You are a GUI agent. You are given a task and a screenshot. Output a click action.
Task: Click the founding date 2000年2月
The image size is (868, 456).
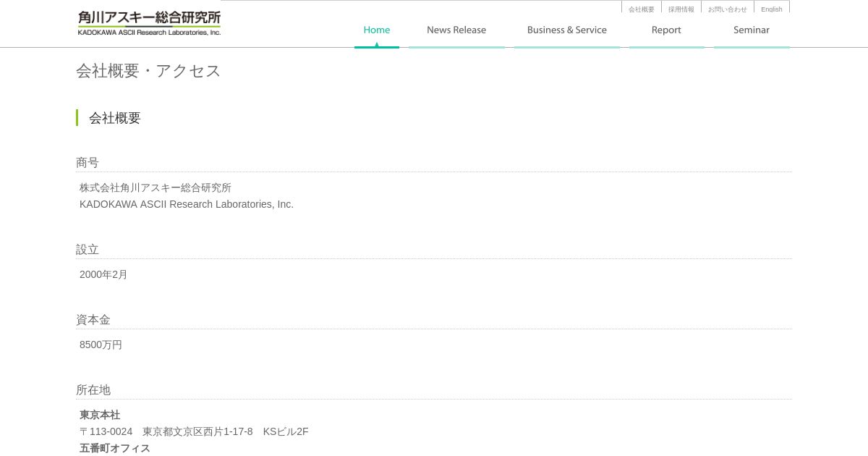(x=103, y=274)
